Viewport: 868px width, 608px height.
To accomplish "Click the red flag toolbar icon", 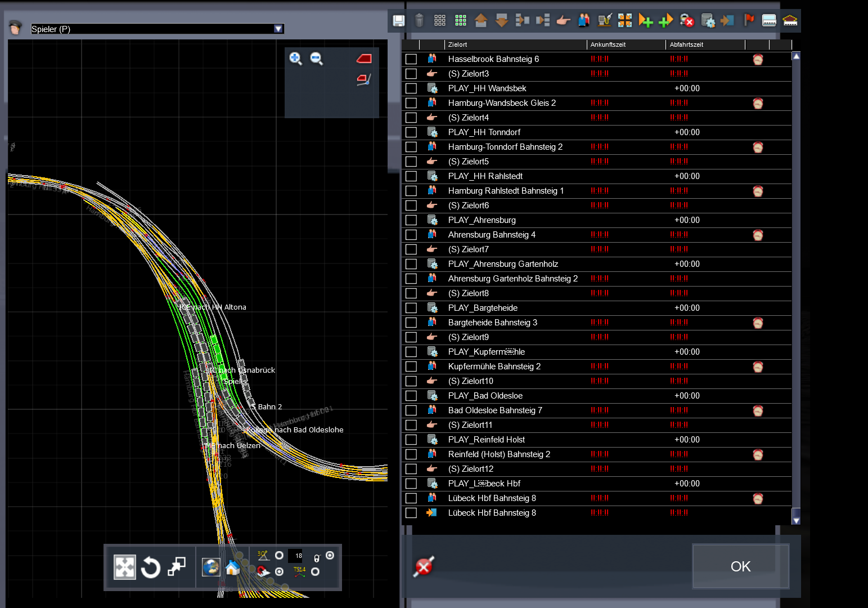I will point(749,21).
